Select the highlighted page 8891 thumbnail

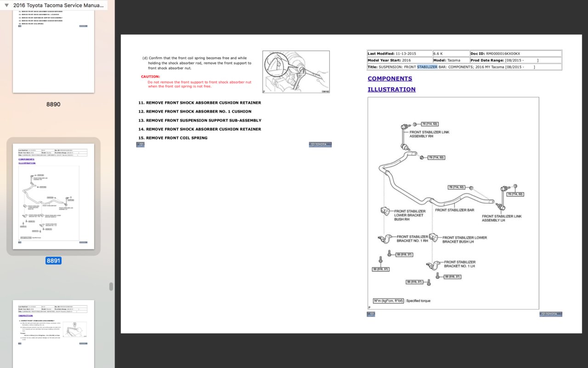tap(54, 196)
